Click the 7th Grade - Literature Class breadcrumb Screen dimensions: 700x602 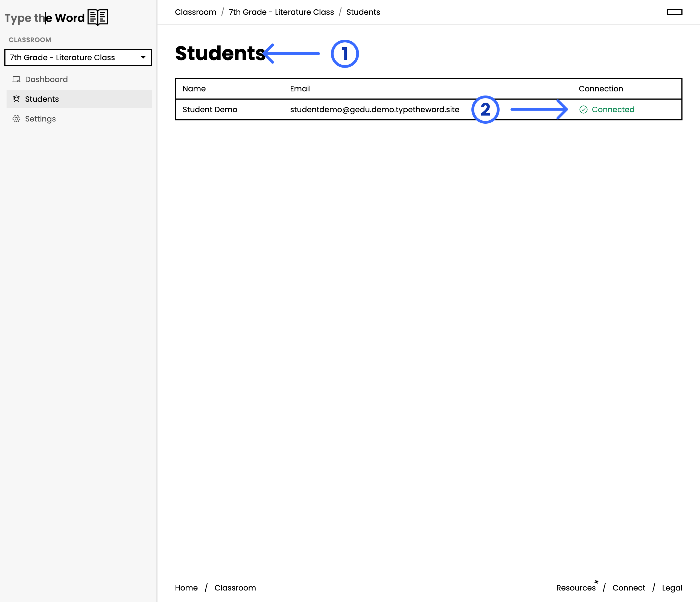click(281, 12)
